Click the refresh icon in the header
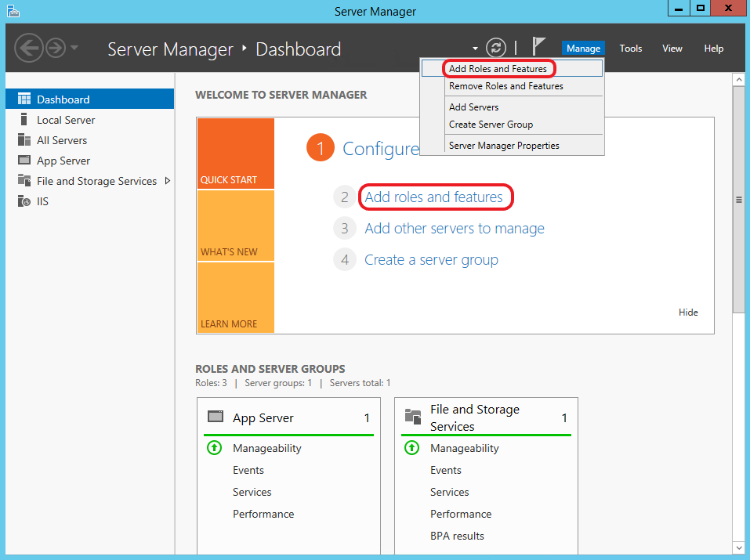750x560 pixels. pos(496,48)
